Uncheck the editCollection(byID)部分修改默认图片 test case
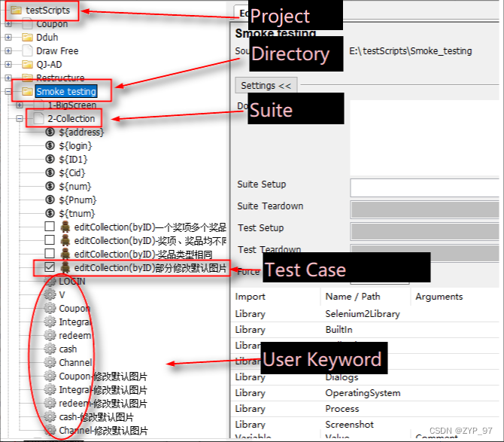The image size is (504, 442). coord(50,267)
